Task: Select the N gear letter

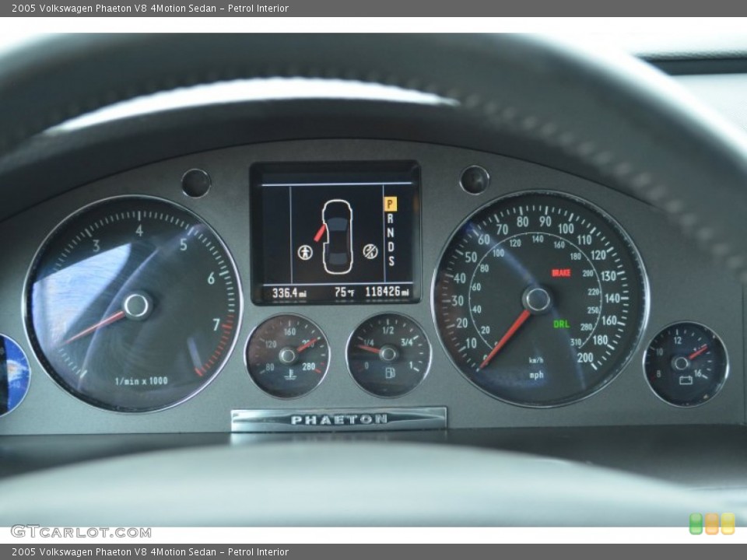Action: tap(391, 233)
